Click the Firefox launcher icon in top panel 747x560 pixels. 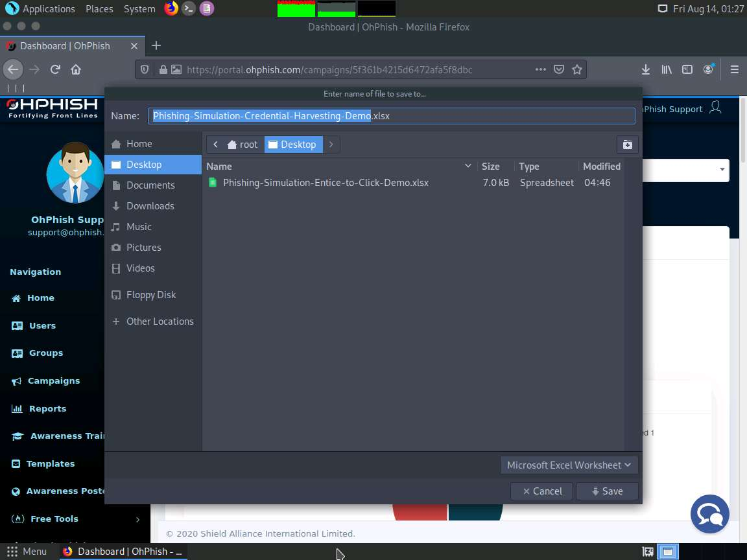point(171,8)
